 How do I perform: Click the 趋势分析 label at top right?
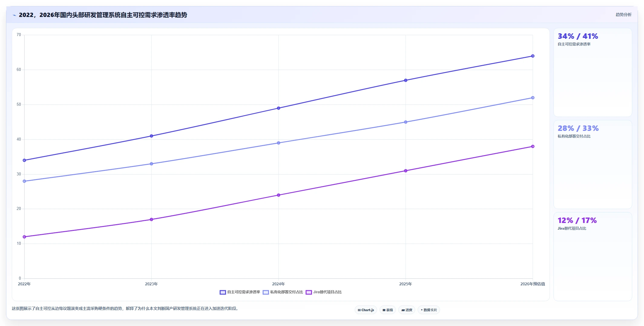tap(623, 15)
